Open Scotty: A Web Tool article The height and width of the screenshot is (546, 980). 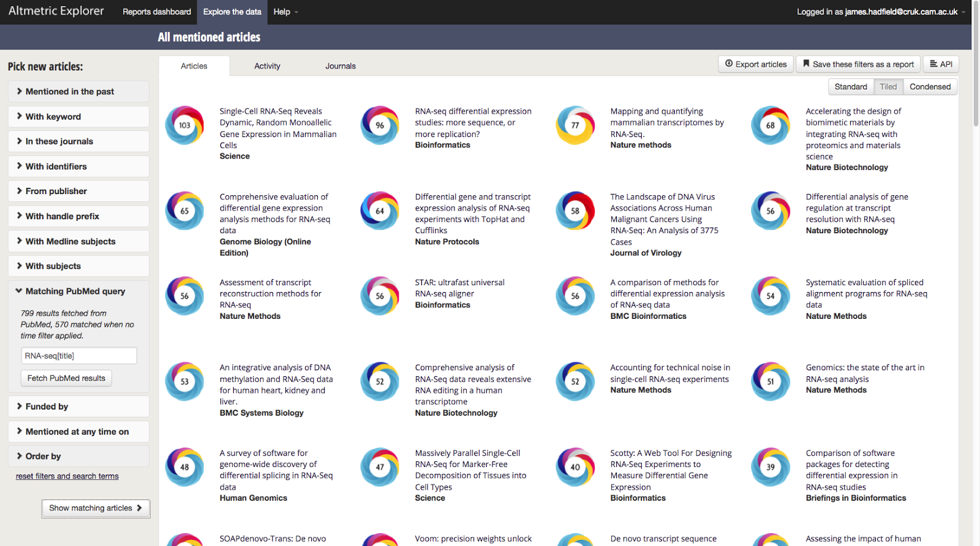coord(671,470)
